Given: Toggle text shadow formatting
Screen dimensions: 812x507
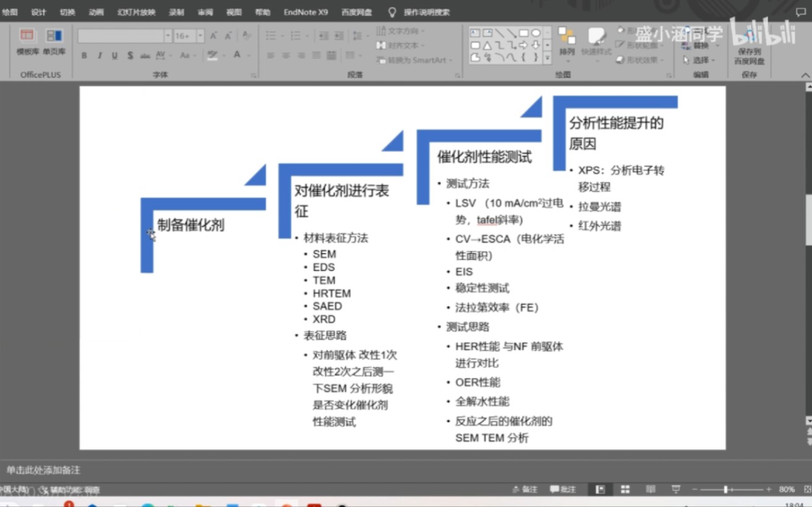Looking at the screenshot, I should [x=130, y=56].
